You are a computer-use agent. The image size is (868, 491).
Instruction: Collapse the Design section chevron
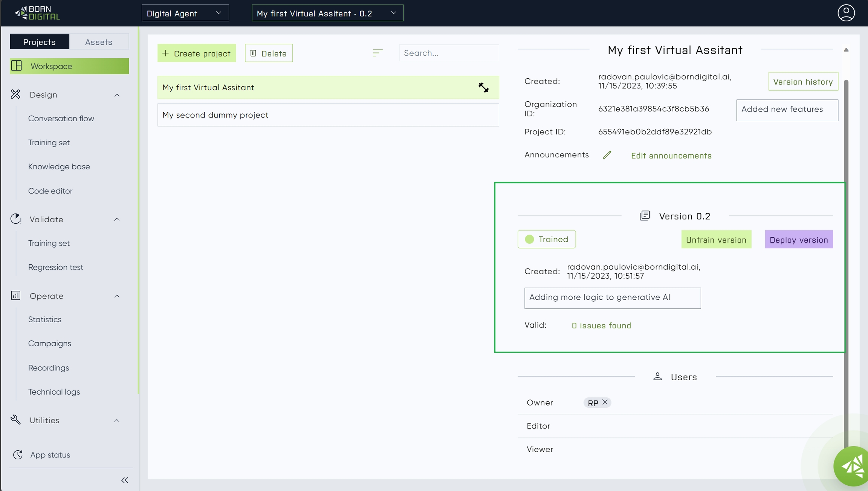coord(117,95)
